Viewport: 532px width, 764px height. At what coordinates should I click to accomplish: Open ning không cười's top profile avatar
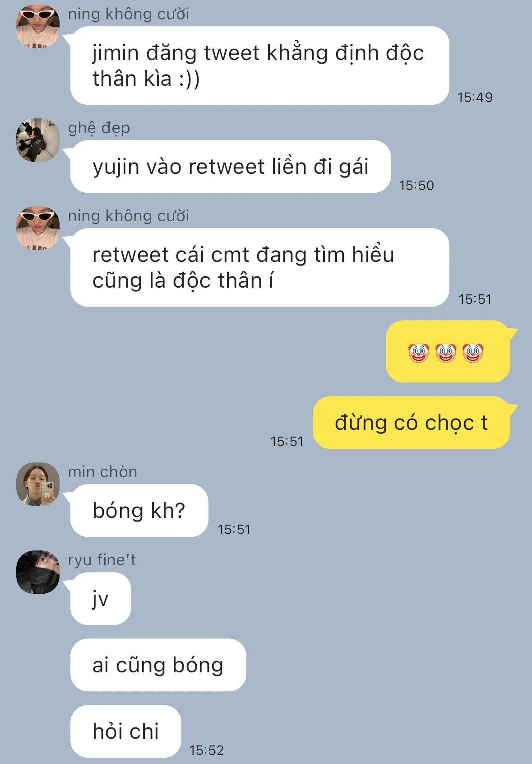pyautogui.click(x=38, y=26)
